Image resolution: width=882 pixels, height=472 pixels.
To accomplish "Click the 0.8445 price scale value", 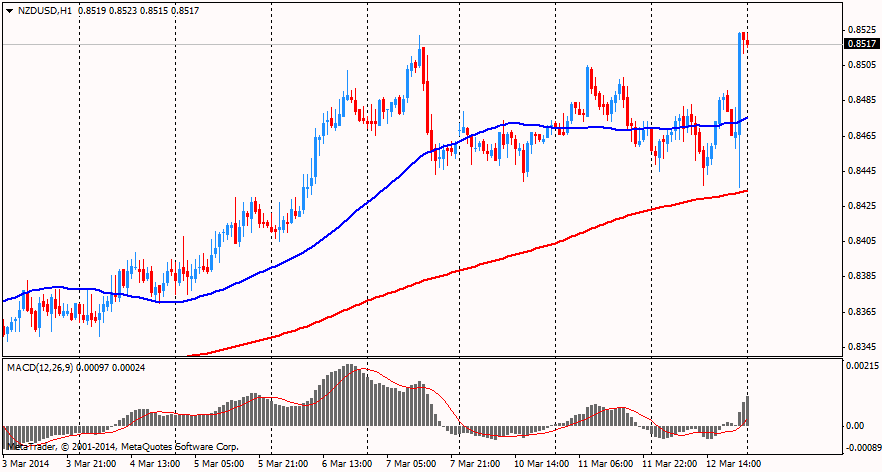I will (861, 170).
